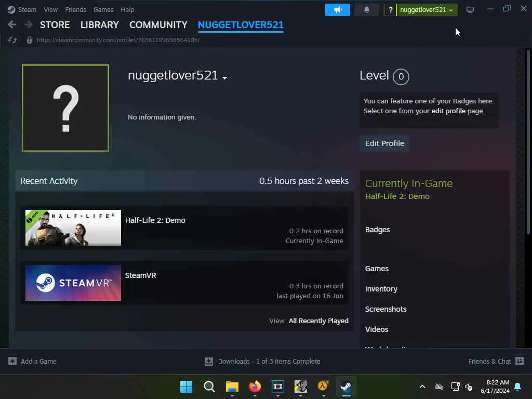The width and height of the screenshot is (532, 399).
Task: Click the profile avatar question mark image
Action: 65,108
